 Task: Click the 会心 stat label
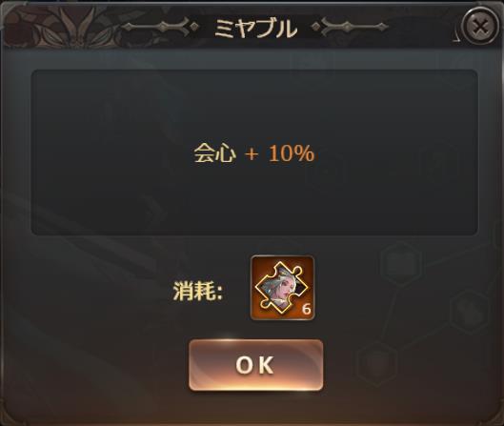pos(214,153)
